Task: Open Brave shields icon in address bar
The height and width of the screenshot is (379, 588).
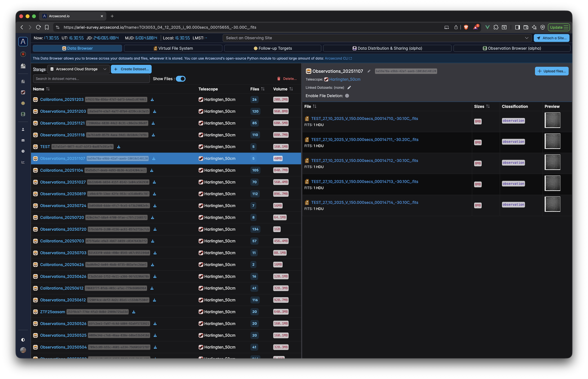Action: pyautogui.click(x=466, y=27)
